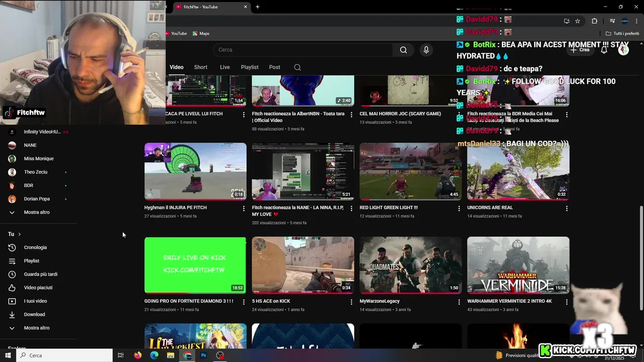
Task: Play the green DAILY LIVE ON KICK thumbnail
Action: point(195,265)
